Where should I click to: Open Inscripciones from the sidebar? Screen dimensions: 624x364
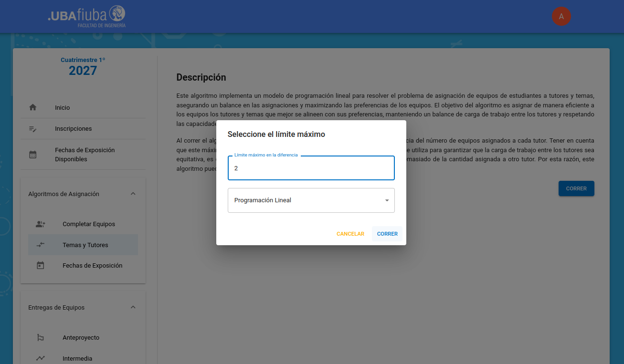73,129
